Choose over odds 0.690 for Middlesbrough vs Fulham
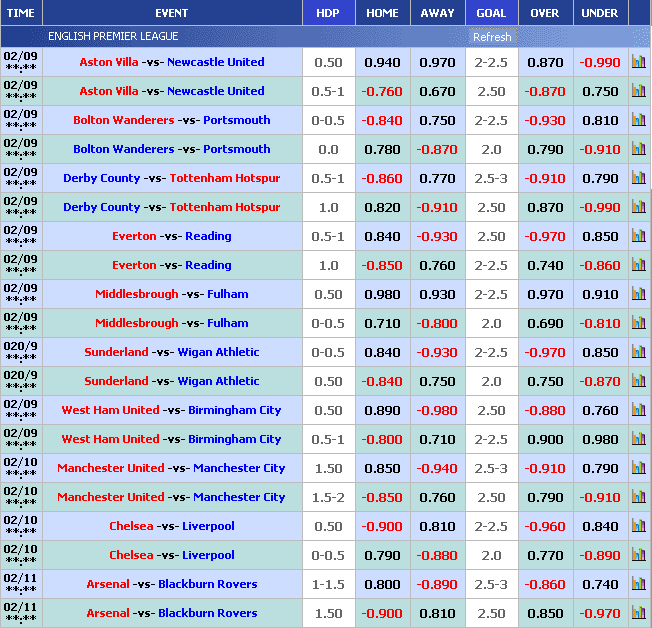The image size is (652, 628). [545, 323]
